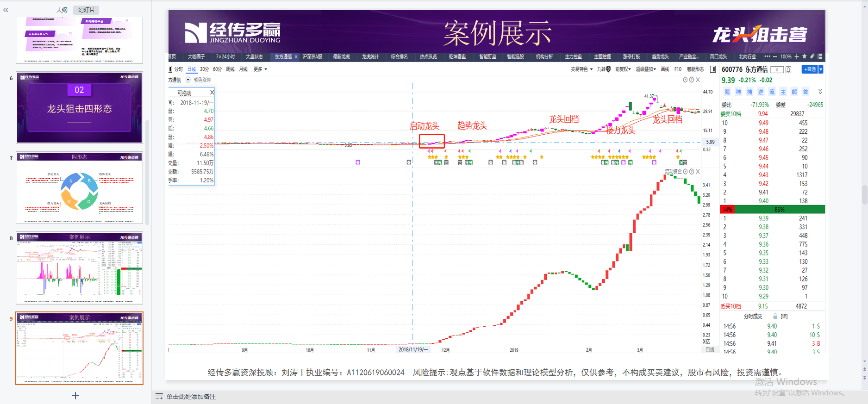Click the 捕 indicator icon
The width and height of the screenshot is (868, 404).
coord(749,92)
